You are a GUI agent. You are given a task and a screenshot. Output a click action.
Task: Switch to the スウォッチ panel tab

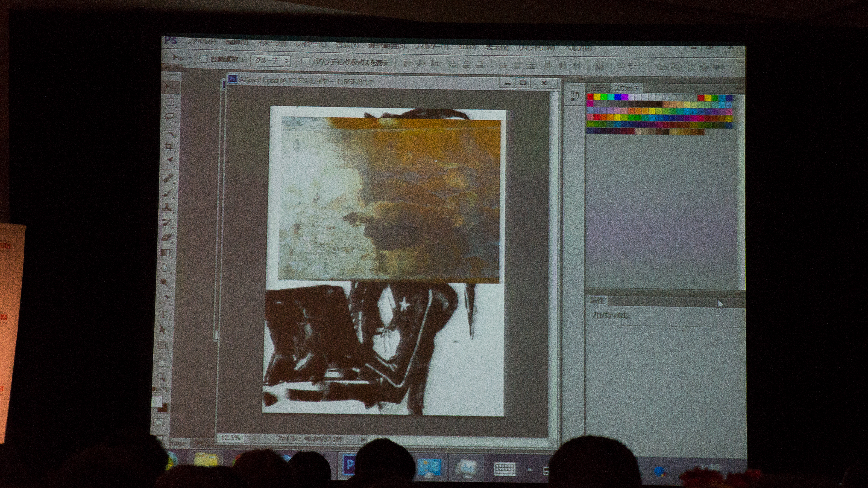[626, 88]
